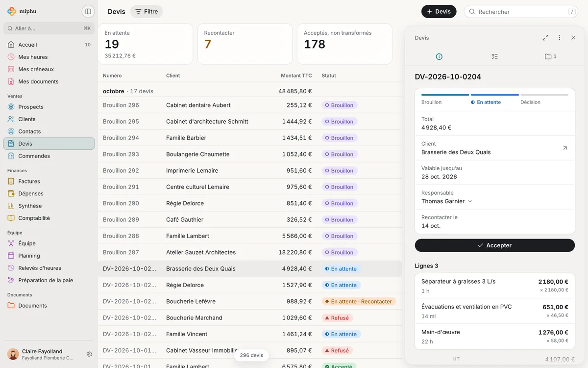Switch to the info tab in detail panel
This screenshot has height=368, width=588.
(x=439, y=56)
